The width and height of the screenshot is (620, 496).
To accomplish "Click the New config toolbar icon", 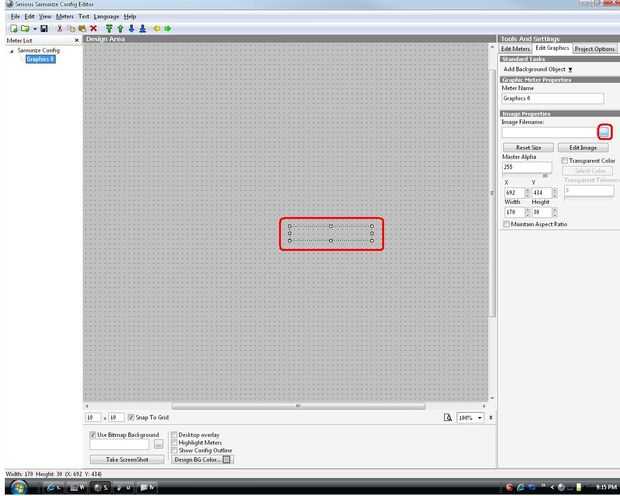I will pos(13,28).
